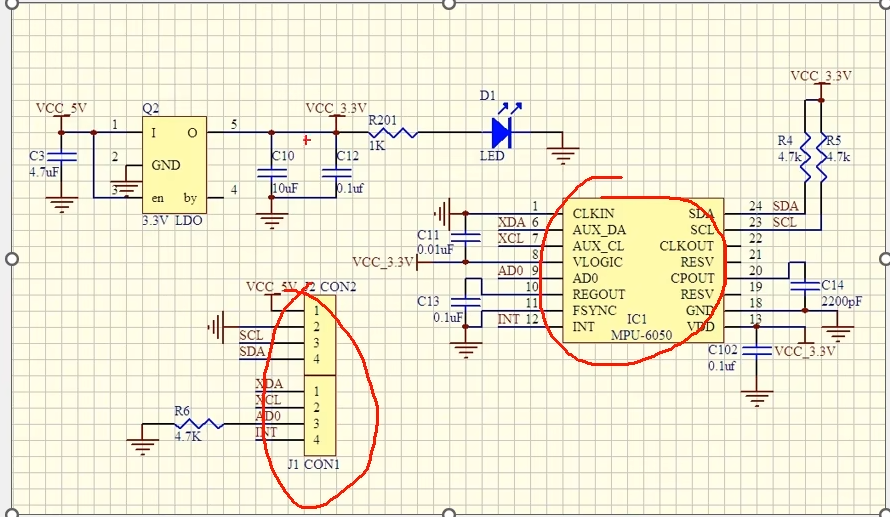Select the C102 capacitor symbol
The height and width of the screenshot is (517, 890).
[x=757, y=351]
